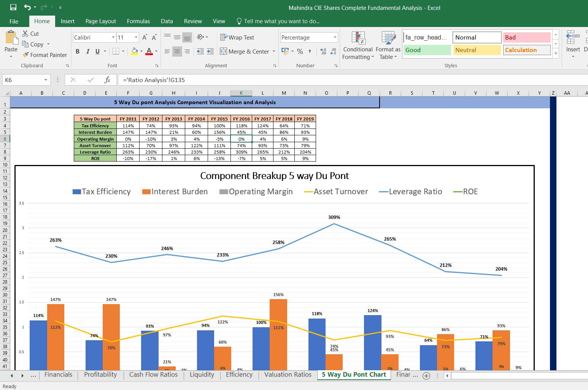Open the Name Box dropdown arrow

click(x=46, y=80)
